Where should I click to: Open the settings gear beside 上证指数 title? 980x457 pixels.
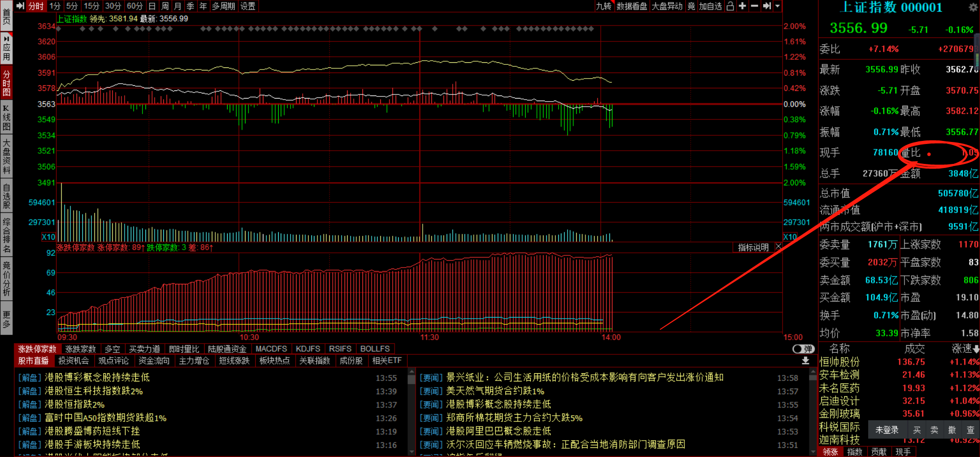tap(973, 7)
